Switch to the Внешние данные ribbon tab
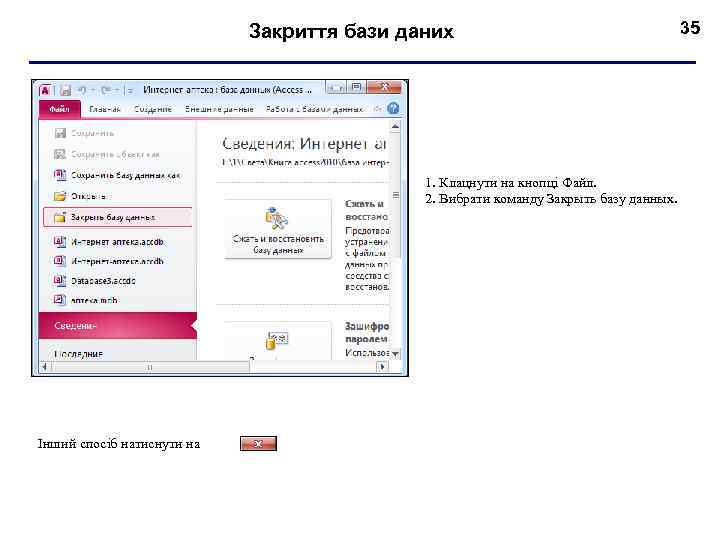 click(x=219, y=109)
